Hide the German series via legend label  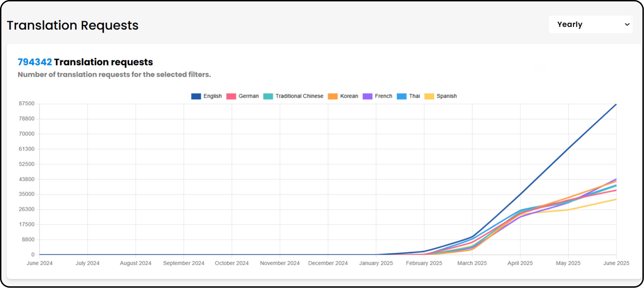[248, 96]
